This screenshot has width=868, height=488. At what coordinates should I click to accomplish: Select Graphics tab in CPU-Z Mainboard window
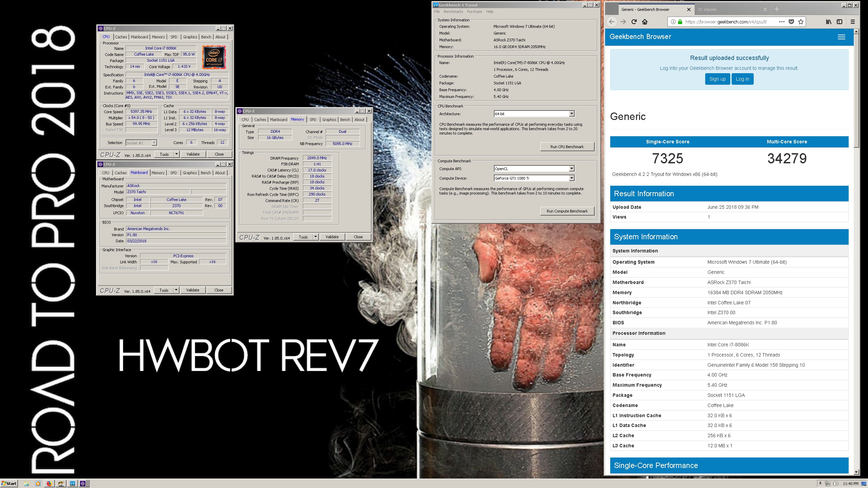190,173
